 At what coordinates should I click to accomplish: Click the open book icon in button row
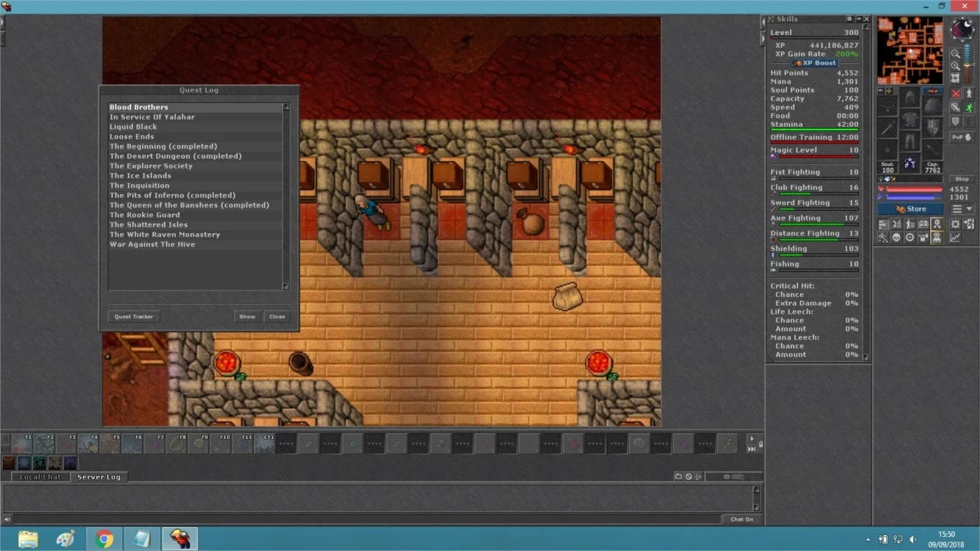(x=923, y=224)
